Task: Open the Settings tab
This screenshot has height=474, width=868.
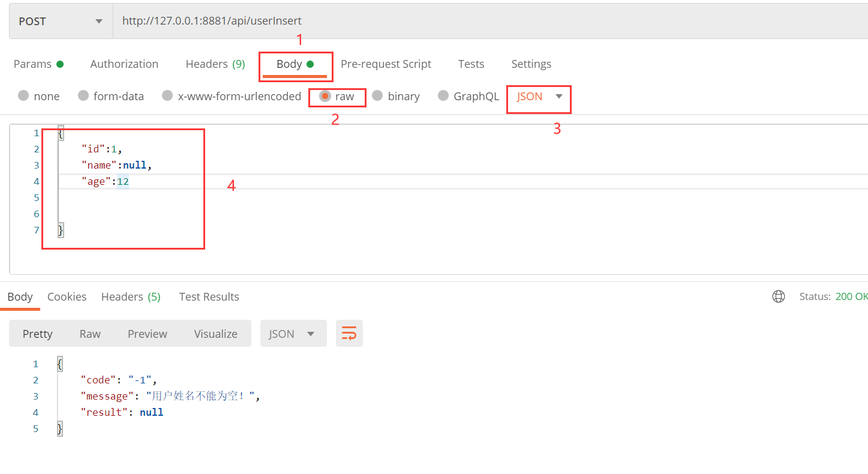Action: [531, 64]
